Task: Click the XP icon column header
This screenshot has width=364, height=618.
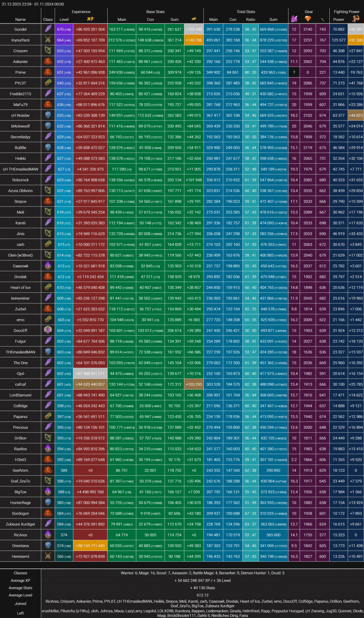Action: click(x=90, y=19)
